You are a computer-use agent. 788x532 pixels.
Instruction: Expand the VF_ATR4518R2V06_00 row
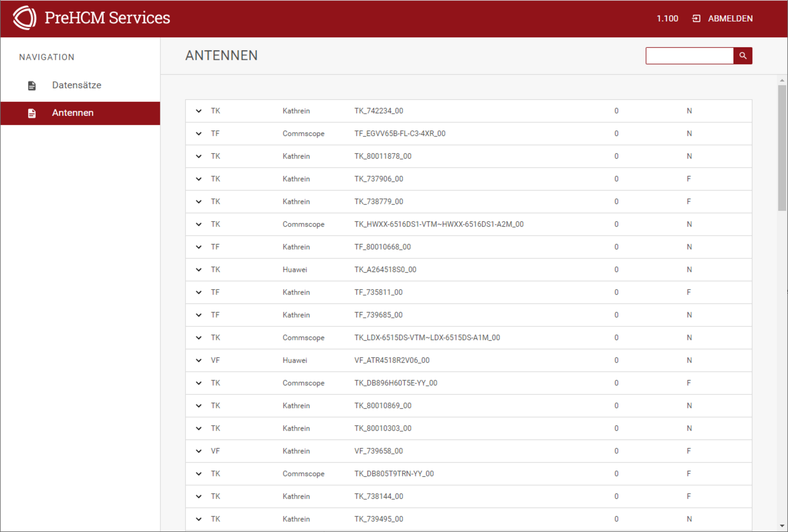pos(199,361)
